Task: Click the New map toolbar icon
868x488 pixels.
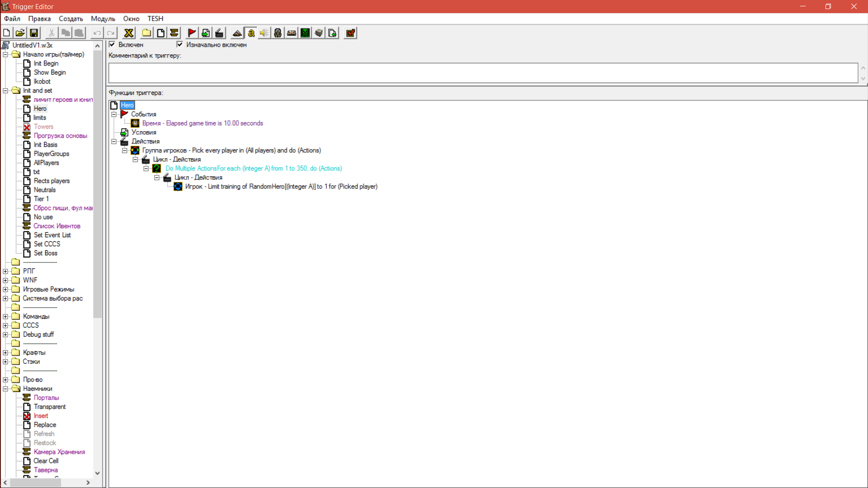Action: point(7,33)
